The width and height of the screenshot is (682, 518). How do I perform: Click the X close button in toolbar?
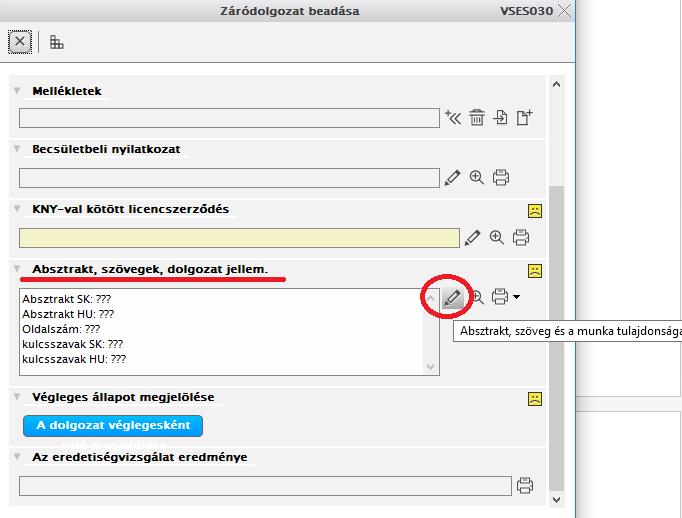click(20, 42)
